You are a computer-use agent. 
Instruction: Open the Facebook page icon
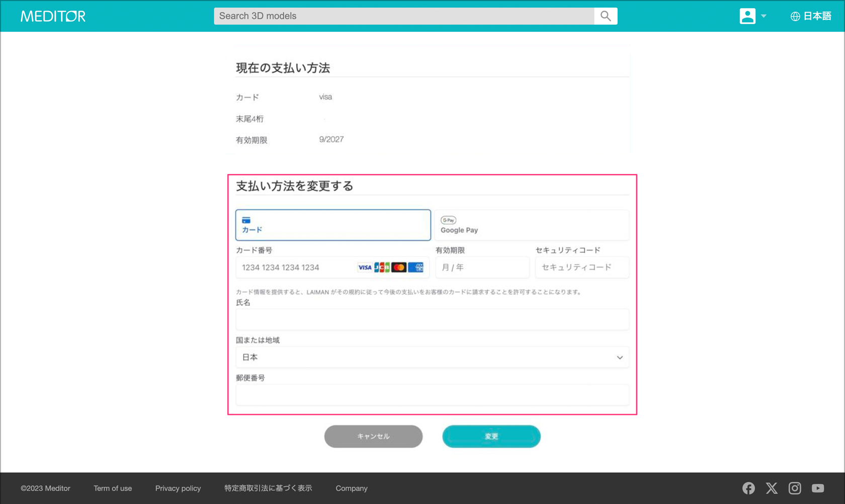click(x=748, y=488)
